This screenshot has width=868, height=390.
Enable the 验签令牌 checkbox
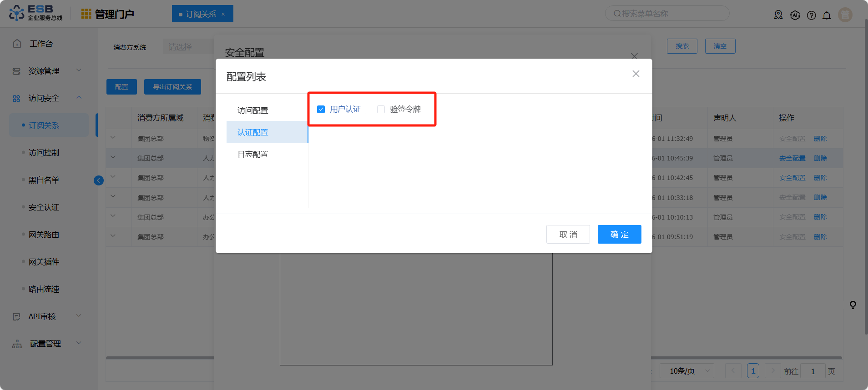click(x=381, y=110)
